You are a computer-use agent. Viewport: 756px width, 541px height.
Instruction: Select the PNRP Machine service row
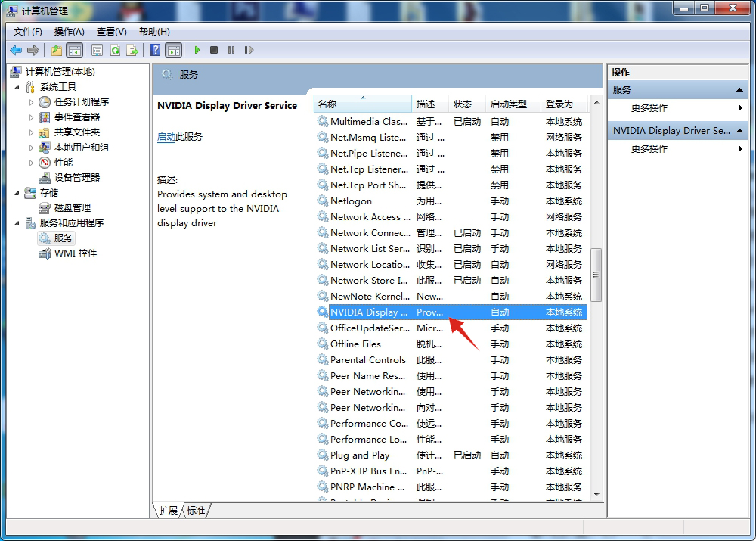click(x=451, y=487)
